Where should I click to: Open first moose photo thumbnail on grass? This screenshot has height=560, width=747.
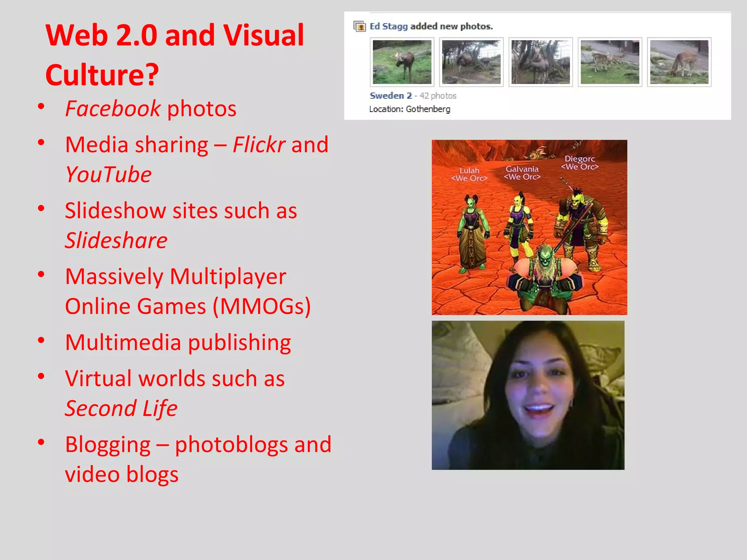[x=402, y=62]
